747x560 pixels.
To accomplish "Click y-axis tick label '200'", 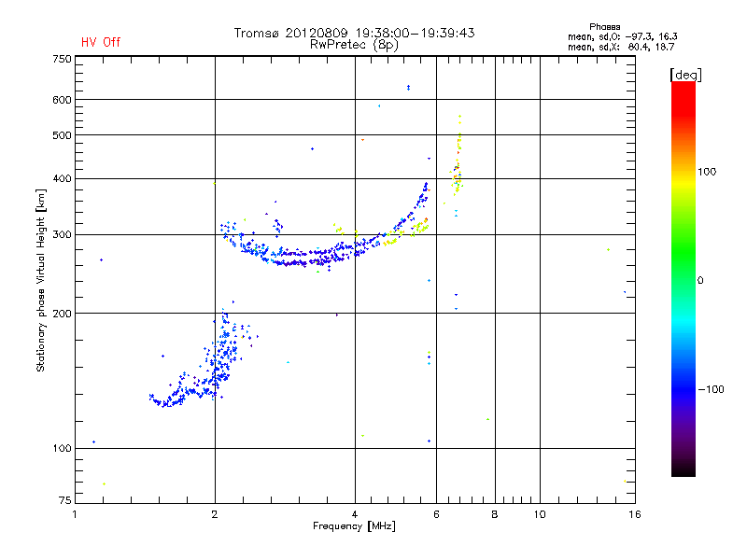I will (63, 314).
